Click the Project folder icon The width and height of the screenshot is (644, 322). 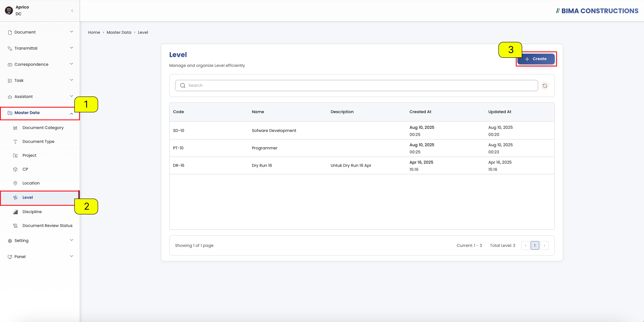pyautogui.click(x=15, y=155)
